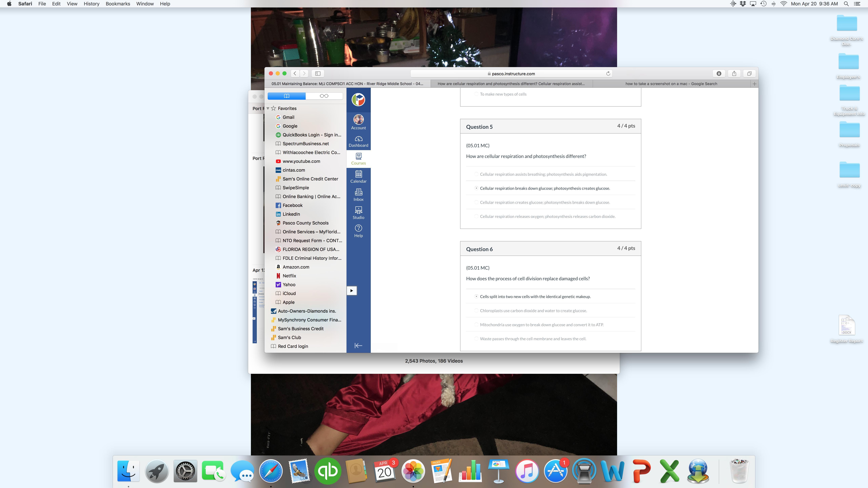
Task: Collapse the Favorites bookmarks folder
Action: coord(268,108)
